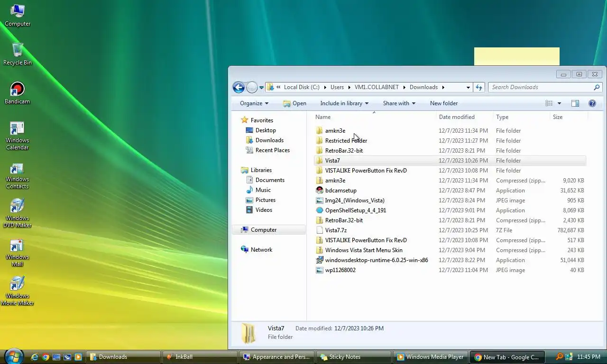Screen dimensions: 607x364
Task: Click the Libraries heading in navigation pane
Action: pos(256,170)
